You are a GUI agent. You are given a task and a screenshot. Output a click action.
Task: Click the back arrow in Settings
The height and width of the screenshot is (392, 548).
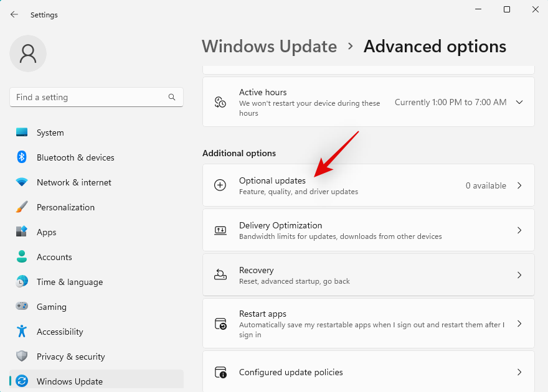[14, 14]
